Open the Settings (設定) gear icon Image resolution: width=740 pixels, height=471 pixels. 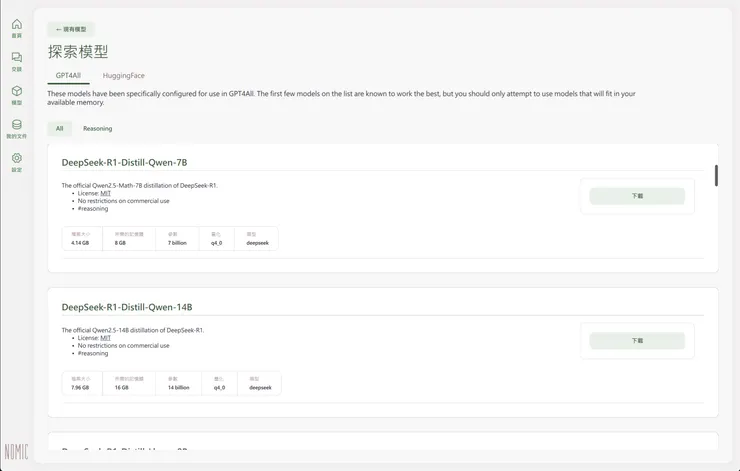point(16,160)
